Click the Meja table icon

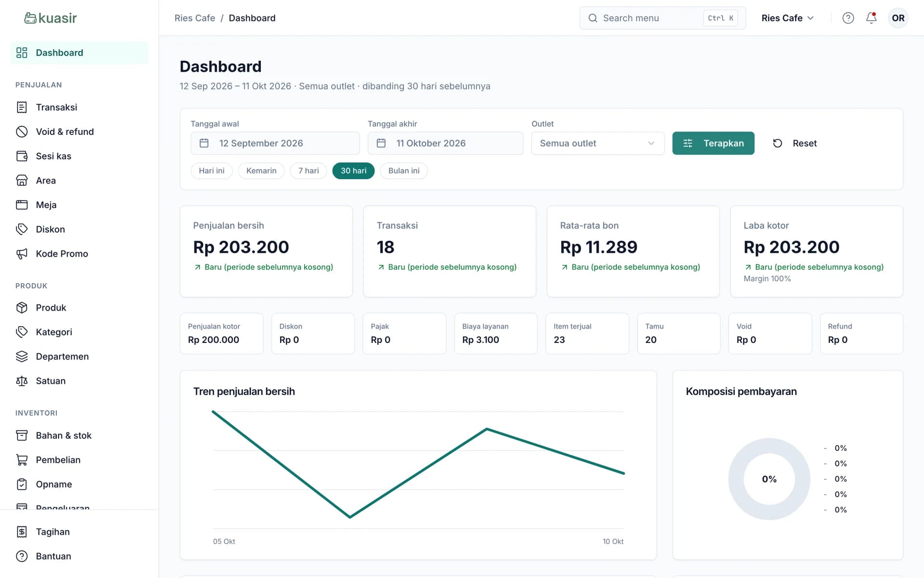(x=22, y=205)
